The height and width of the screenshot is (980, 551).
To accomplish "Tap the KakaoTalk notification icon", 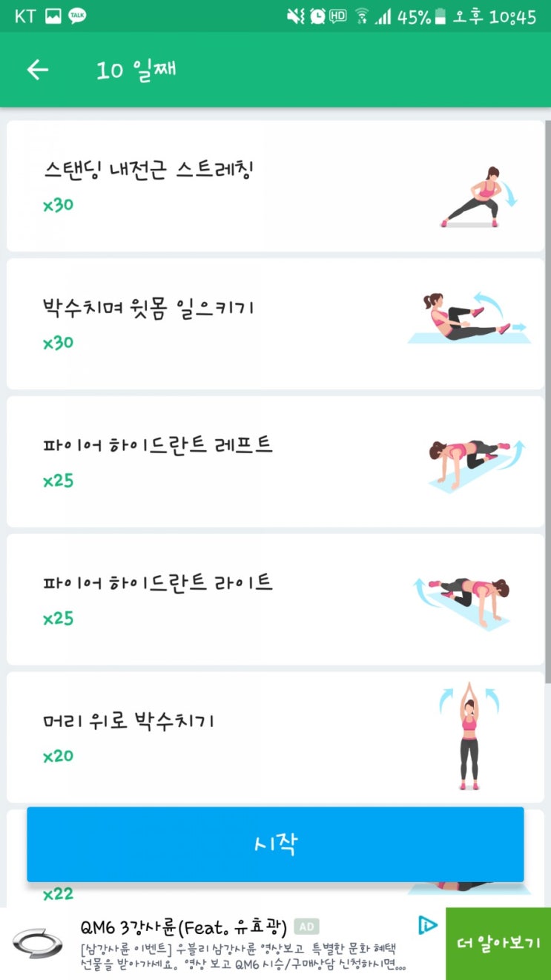I will coord(77,16).
